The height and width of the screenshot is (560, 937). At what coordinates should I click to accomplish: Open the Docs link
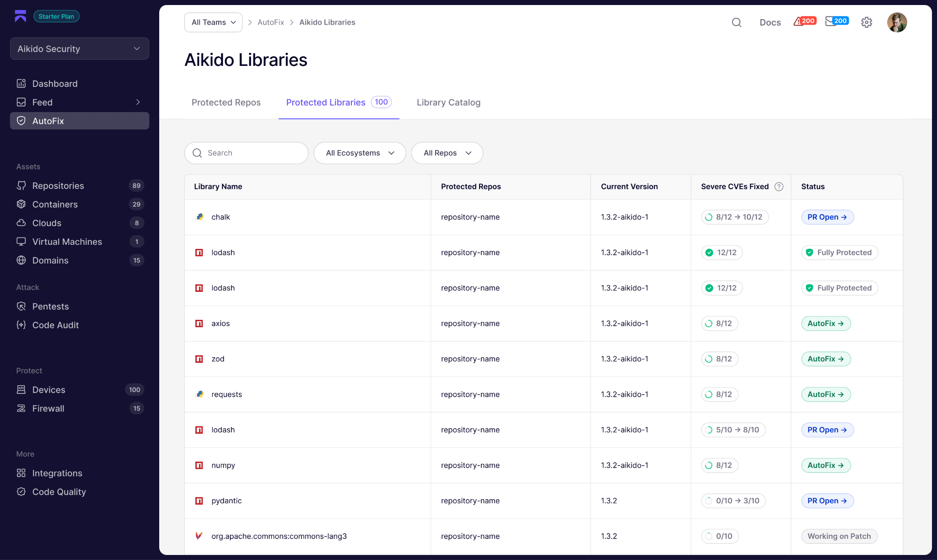click(770, 22)
